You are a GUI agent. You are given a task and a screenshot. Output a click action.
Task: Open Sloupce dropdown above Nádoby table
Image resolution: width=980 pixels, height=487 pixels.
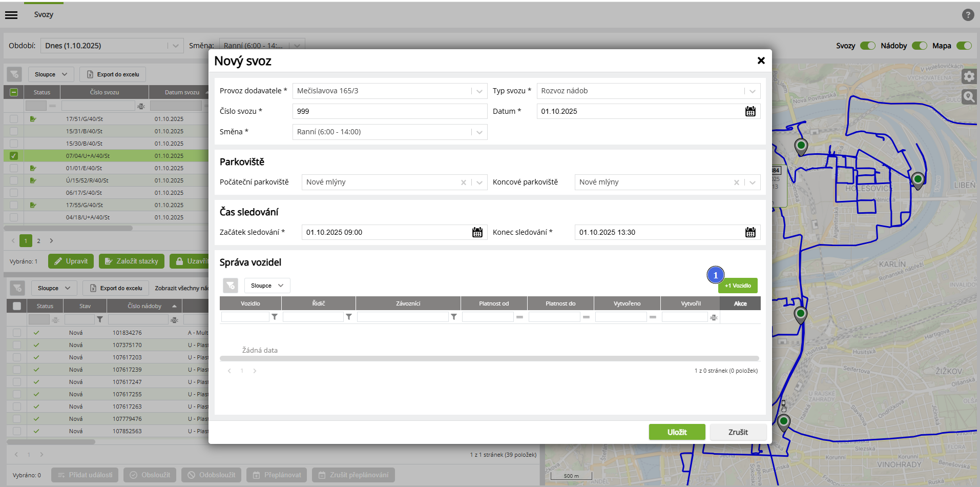54,288
